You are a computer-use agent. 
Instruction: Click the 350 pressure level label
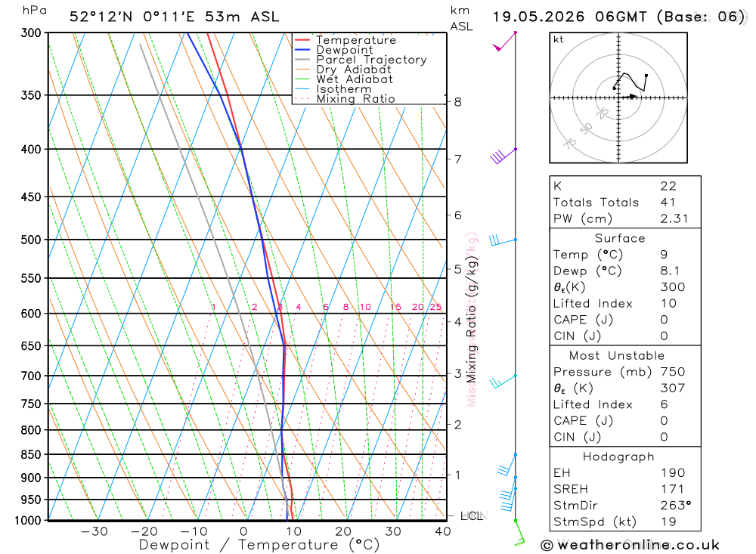tap(31, 95)
